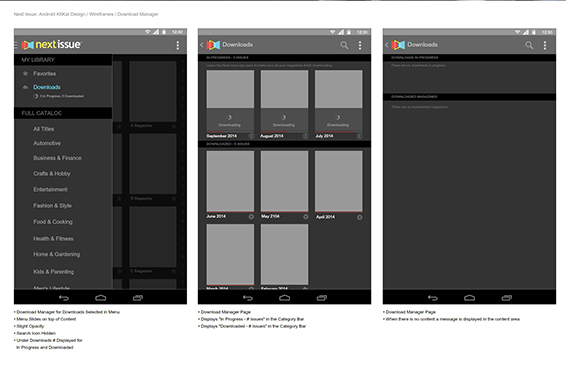Click the wireframe breadcrumb title above the screens
This screenshot has height=375, width=566.
pyautogui.click(x=86, y=14)
